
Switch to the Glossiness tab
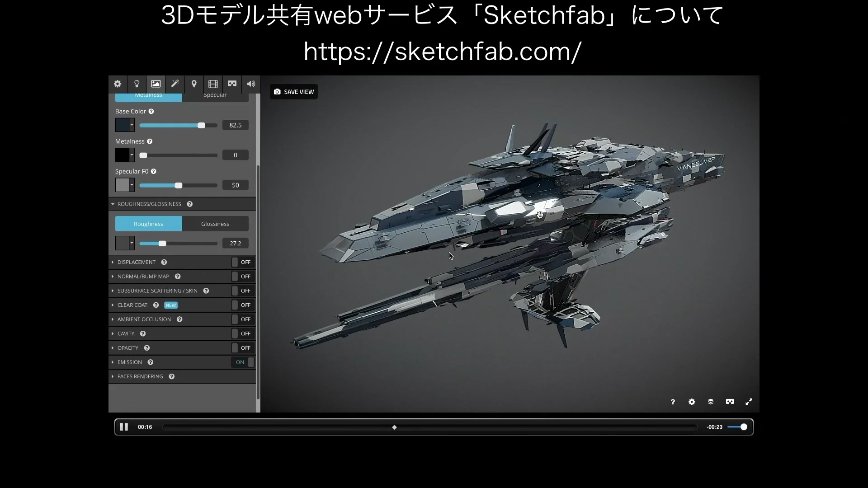(215, 224)
